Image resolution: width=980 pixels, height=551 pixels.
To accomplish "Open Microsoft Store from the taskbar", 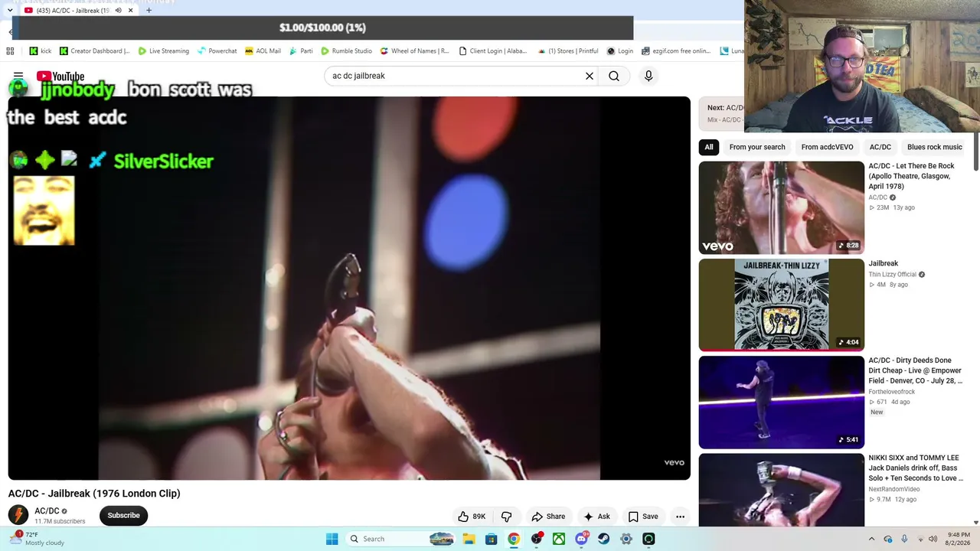I will click(x=491, y=539).
